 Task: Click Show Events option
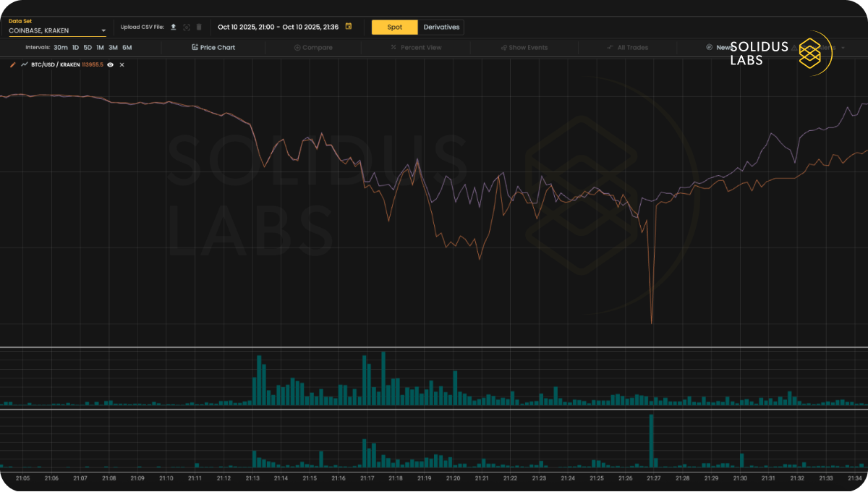point(524,48)
